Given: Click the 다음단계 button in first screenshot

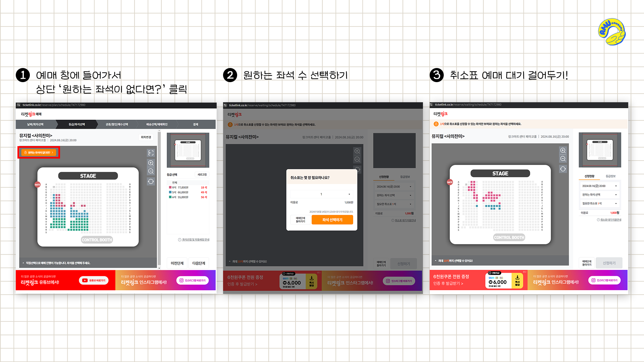Looking at the screenshot, I should tap(199, 263).
